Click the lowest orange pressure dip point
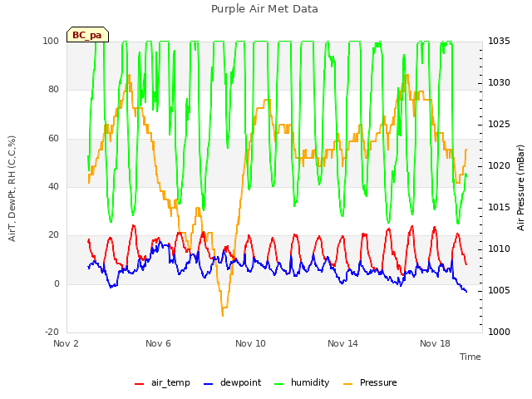This screenshot has height=399, width=532. (x=223, y=316)
